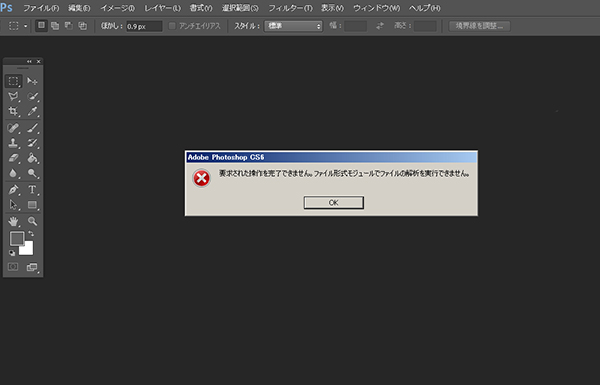Toggle Quick Mask mode
600x385 pixels.
tap(13, 267)
